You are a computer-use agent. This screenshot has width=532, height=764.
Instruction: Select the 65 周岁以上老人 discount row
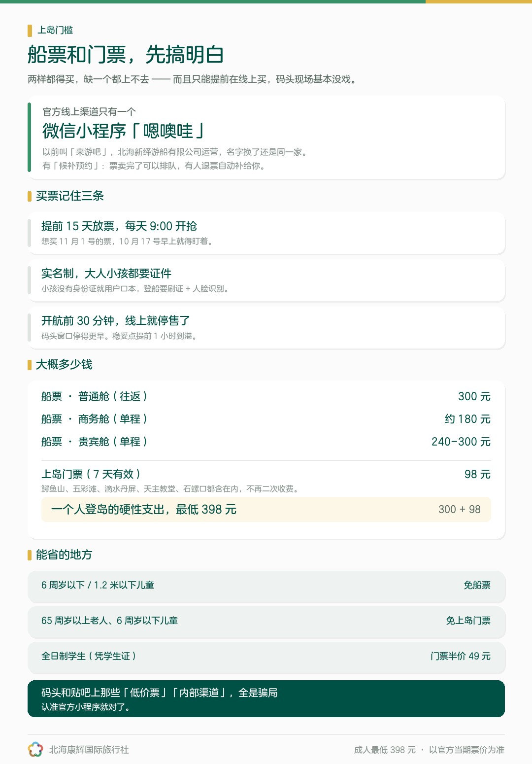pyautogui.click(x=266, y=622)
